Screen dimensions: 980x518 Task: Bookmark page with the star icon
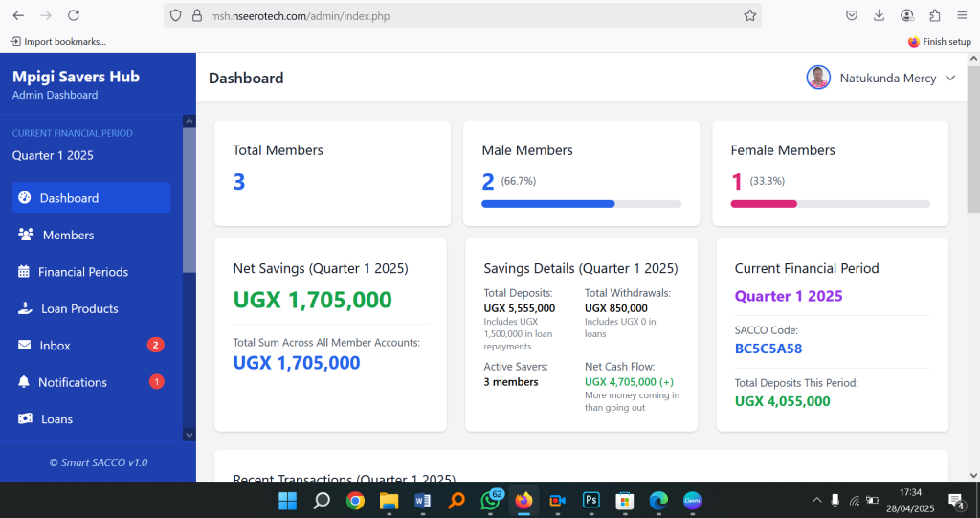tap(750, 15)
